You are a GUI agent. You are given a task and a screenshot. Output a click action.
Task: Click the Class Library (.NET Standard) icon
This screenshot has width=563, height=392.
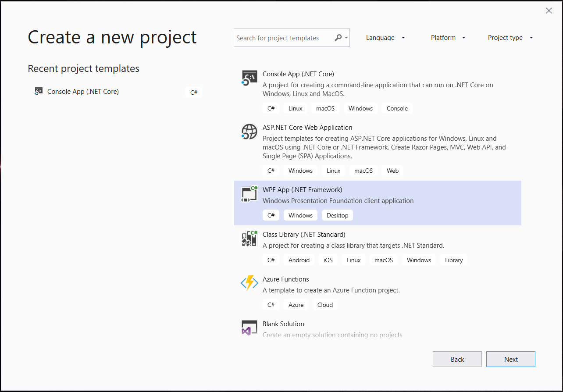pyautogui.click(x=249, y=239)
